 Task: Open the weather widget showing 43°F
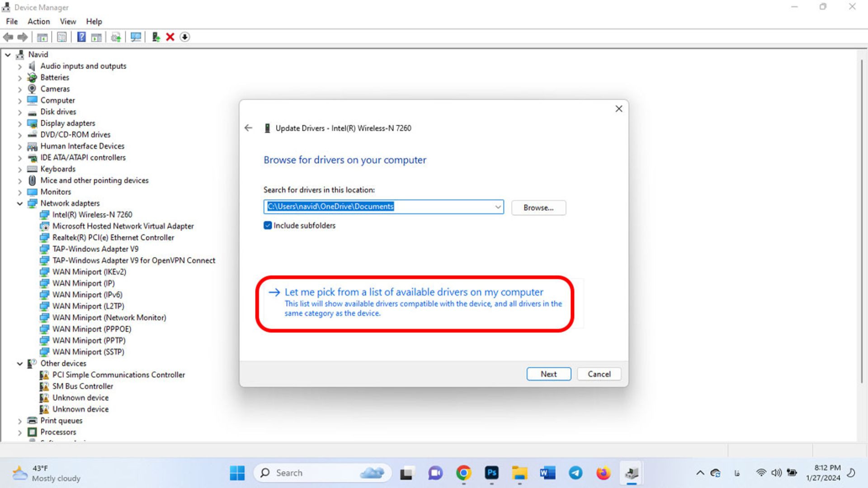click(46, 473)
